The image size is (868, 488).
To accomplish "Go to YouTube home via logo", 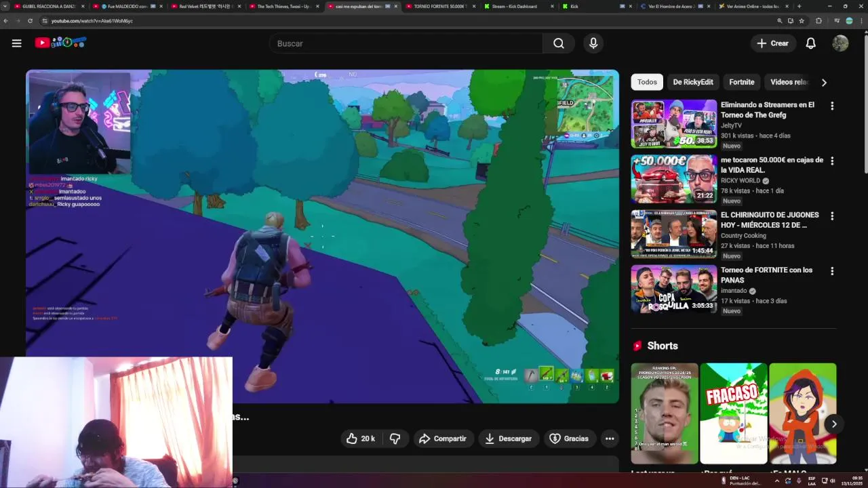I will pyautogui.click(x=60, y=43).
